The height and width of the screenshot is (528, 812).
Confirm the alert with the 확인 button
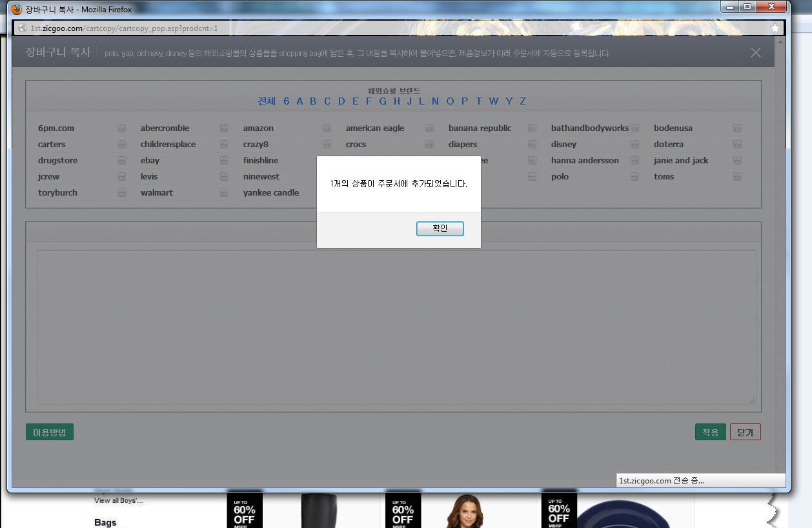(x=440, y=228)
